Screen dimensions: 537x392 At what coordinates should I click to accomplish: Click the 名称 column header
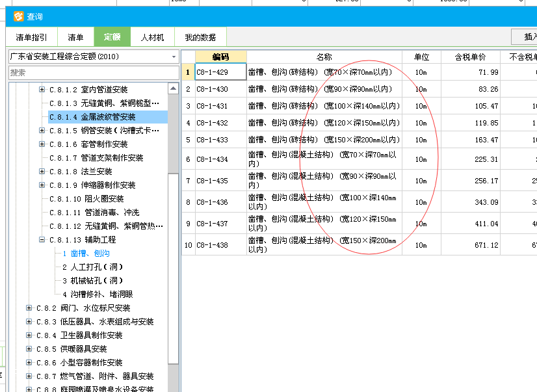(324, 57)
